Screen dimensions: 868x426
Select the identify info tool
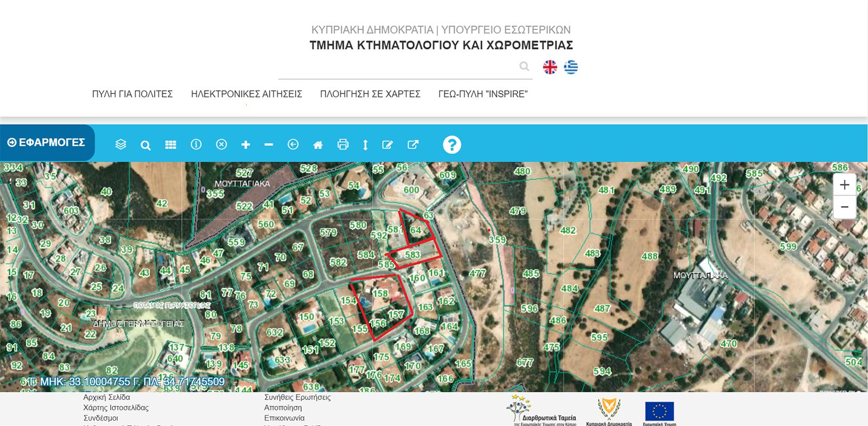point(196,144)
